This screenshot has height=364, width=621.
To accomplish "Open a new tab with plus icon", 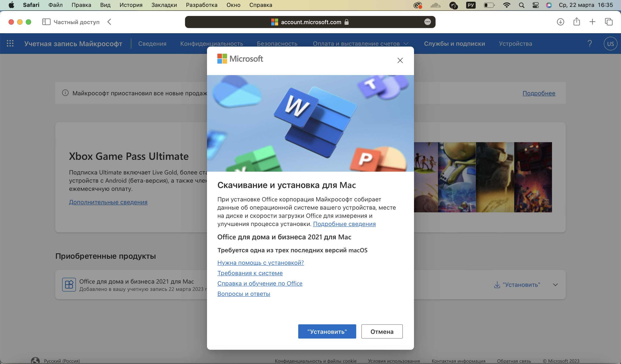I will point(592,22).
